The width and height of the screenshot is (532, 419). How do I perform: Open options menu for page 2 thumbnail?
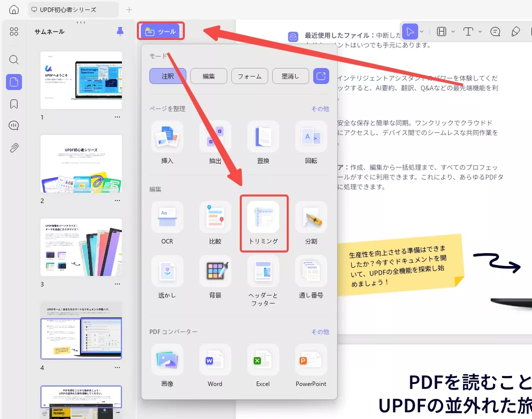[x=117, y=200]
